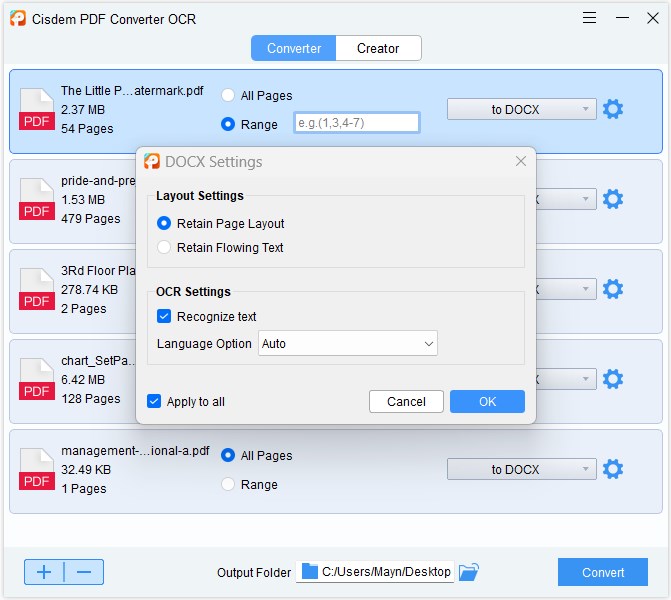Open settings gear for chart_SetPa file row
This screenshot has width=671, height=600.
[613, 379]
